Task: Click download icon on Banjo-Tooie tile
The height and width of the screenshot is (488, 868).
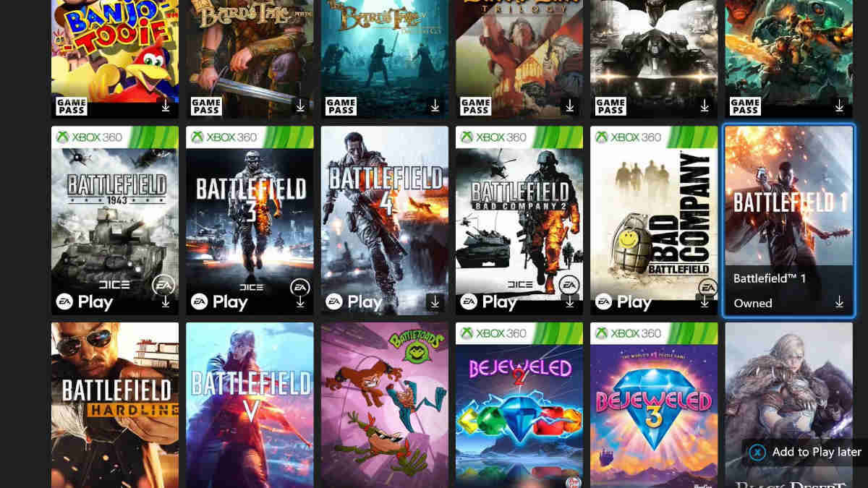Action: tap(166, 106)
